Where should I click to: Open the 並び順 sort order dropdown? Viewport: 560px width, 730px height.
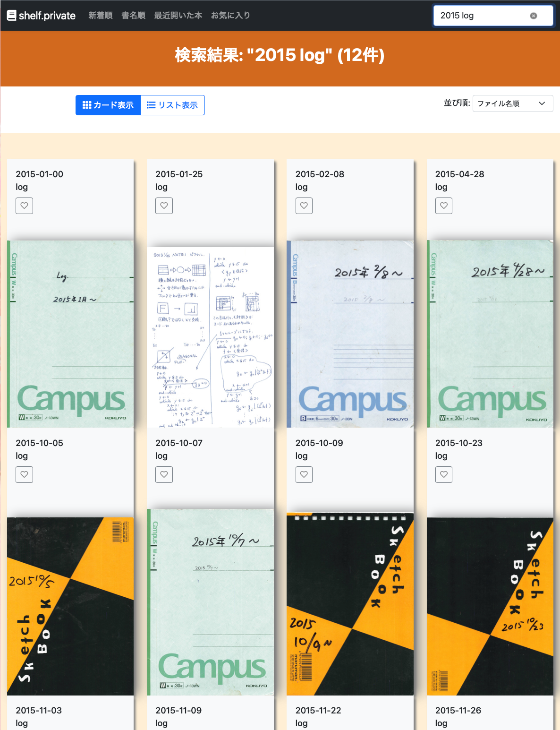pyautogui.click(x=513, y=103)
